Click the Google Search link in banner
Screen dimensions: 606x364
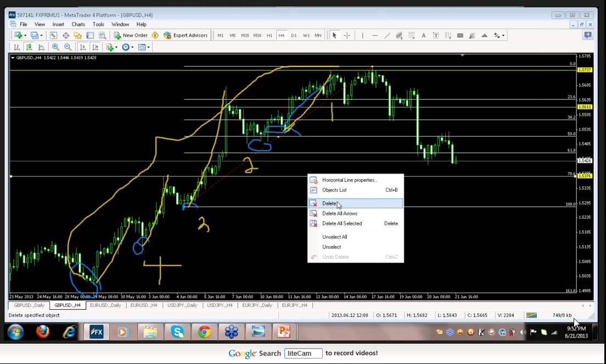pos(255,353)
